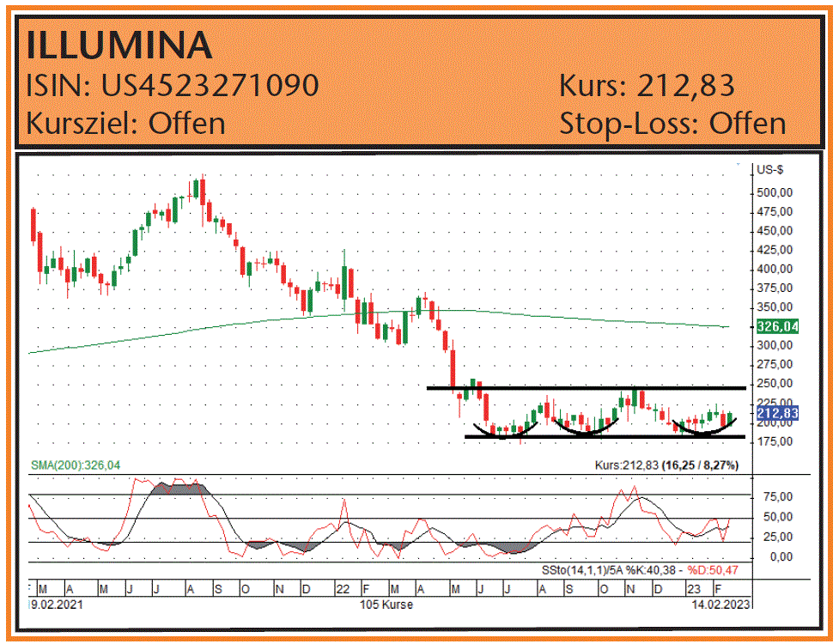Screen dimensions: 839x644
Task: Select the 425,00 price axis label
Action: (775, 250)
